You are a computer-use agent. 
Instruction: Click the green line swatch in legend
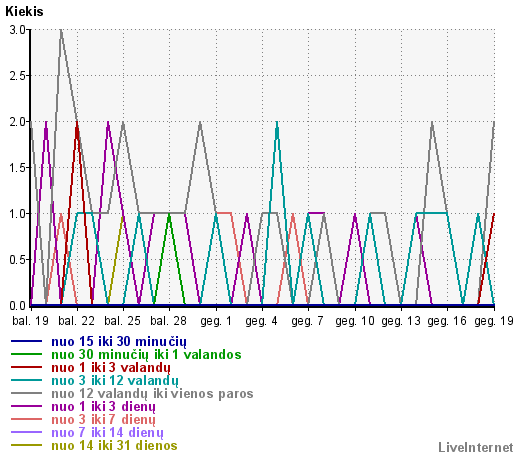click(26, 354)
